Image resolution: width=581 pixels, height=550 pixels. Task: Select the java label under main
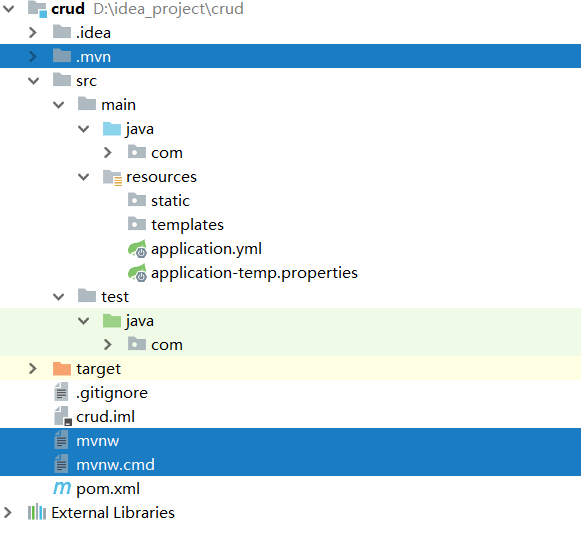point(140,129)
